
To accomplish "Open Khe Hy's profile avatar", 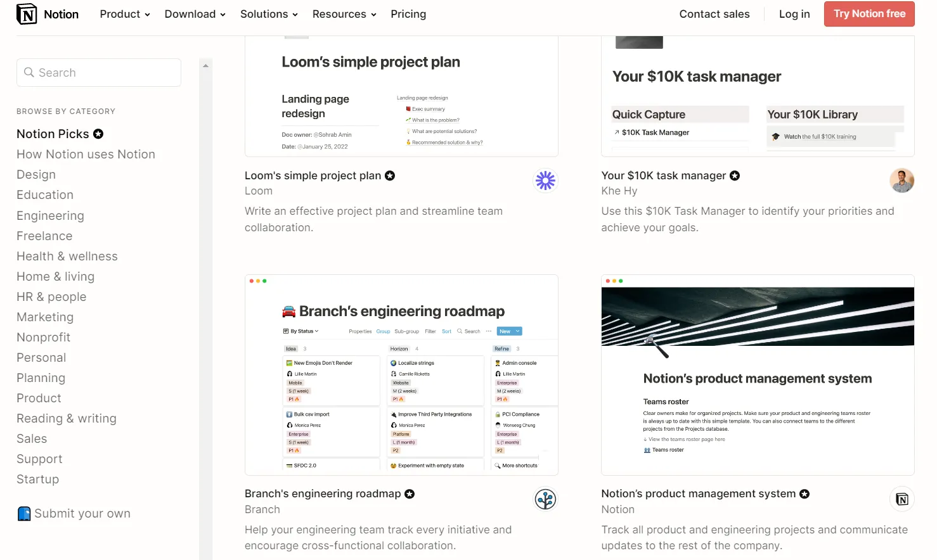I will coord(901,181).
